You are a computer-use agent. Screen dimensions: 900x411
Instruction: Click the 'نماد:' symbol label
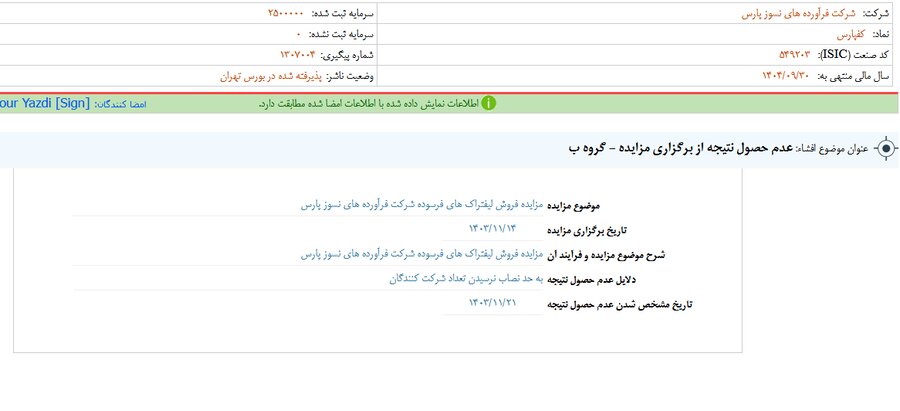(x=880, y=34)
